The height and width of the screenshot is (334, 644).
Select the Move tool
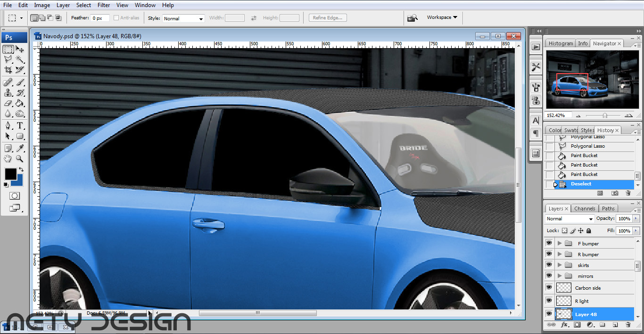20,49
